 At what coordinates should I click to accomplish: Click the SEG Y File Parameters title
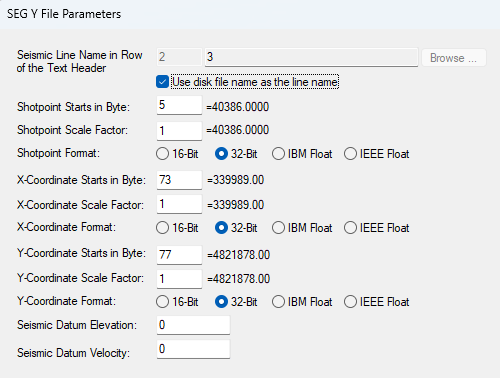64,14
